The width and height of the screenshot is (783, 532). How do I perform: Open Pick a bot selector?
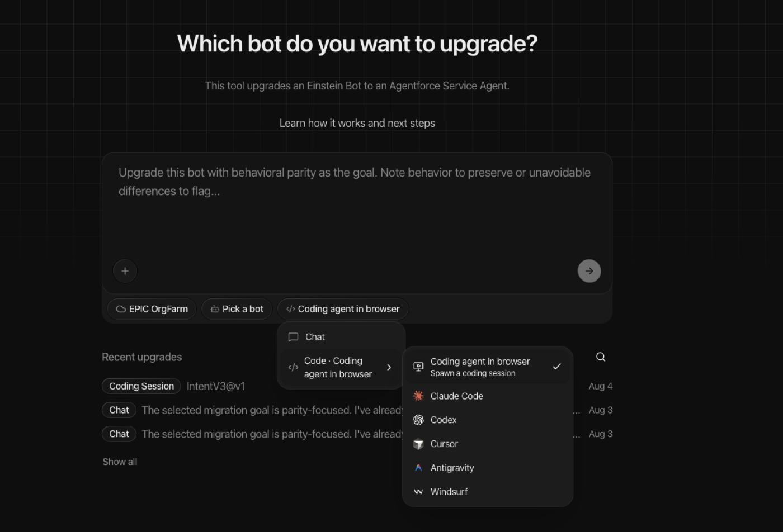point(237,309)
